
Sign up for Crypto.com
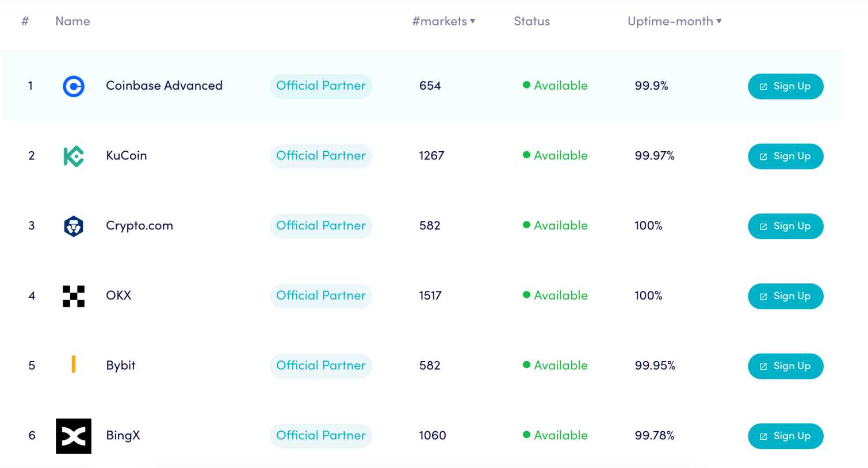coord(786,226)
